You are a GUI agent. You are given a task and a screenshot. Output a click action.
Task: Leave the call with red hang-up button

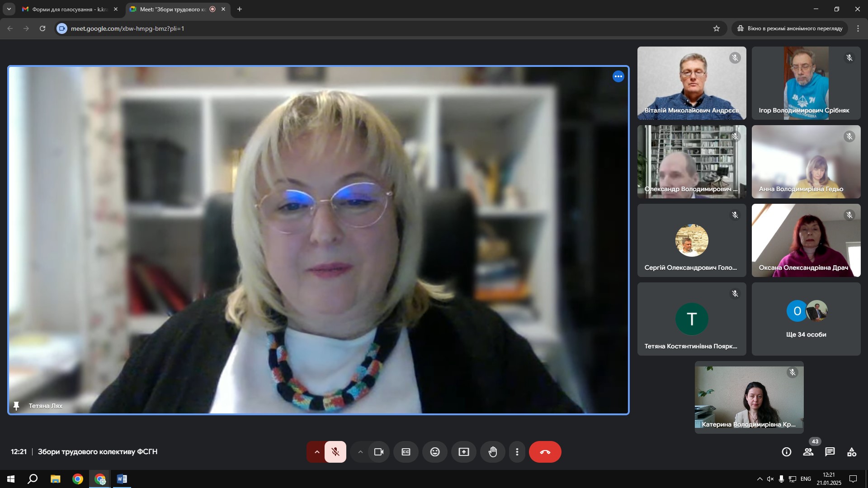545,452
